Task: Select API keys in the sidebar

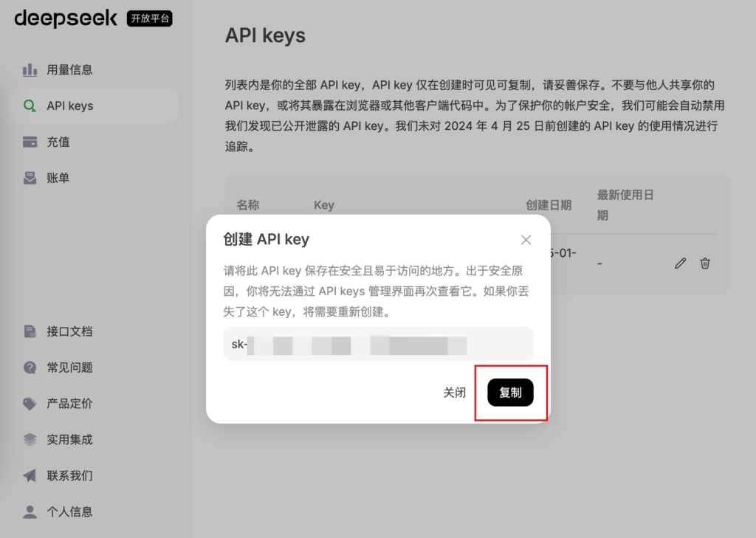Action: click(x=94, y=106)
